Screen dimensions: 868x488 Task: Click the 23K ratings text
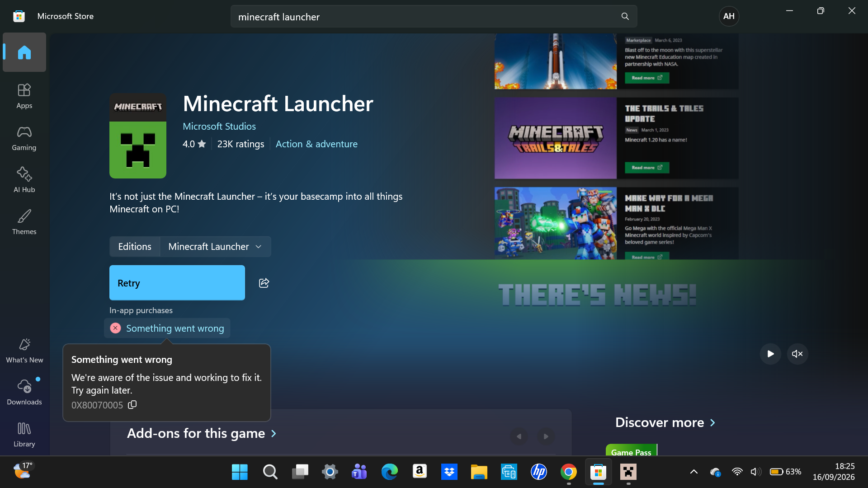pyautogui.click(x=241, y=144)
